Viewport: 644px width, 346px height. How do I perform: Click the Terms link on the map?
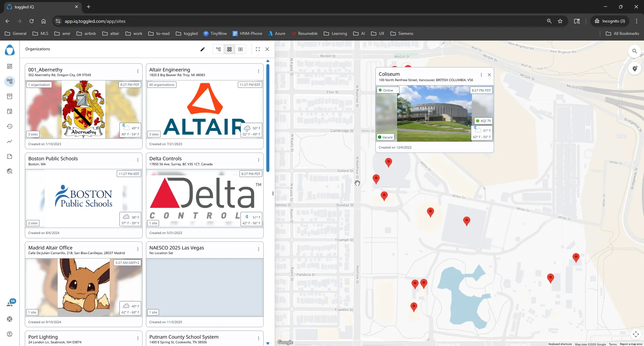(x=613, y=344)
